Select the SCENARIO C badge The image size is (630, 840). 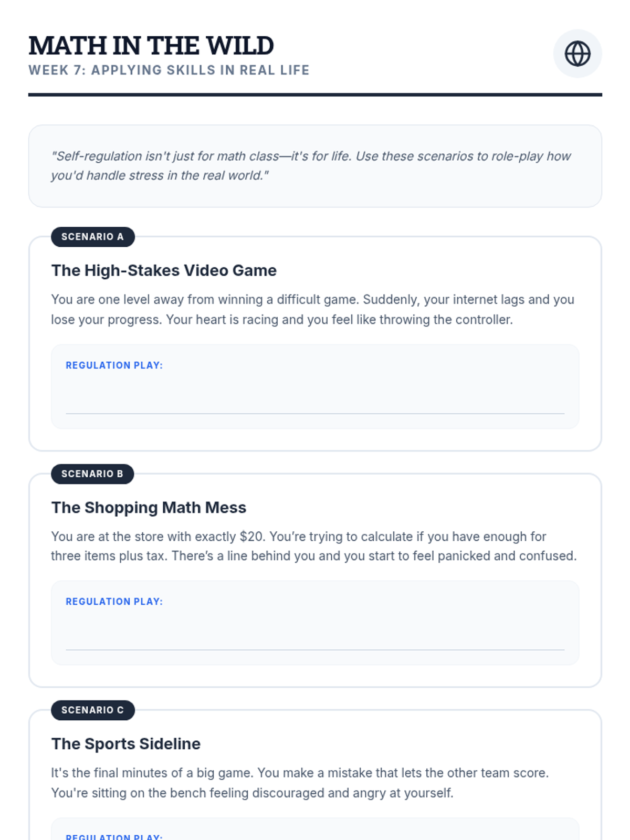[x=93, y=710]
